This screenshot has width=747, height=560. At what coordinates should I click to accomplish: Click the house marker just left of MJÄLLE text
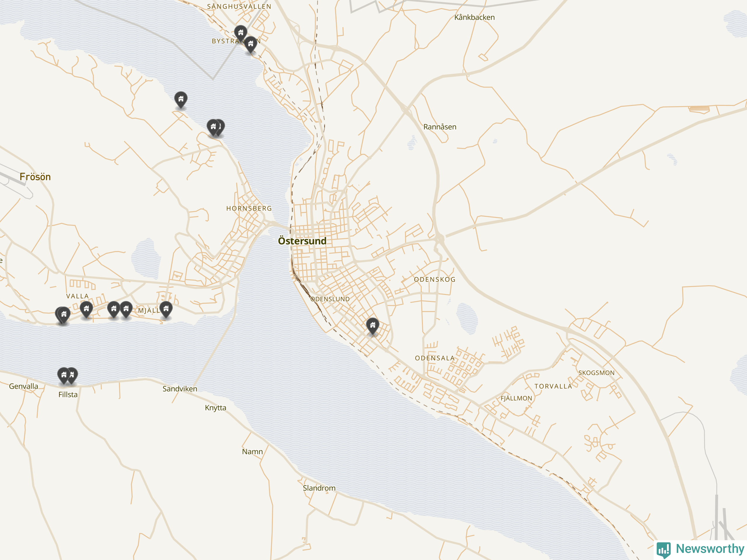pyautogui.click(x=126, y=309)
